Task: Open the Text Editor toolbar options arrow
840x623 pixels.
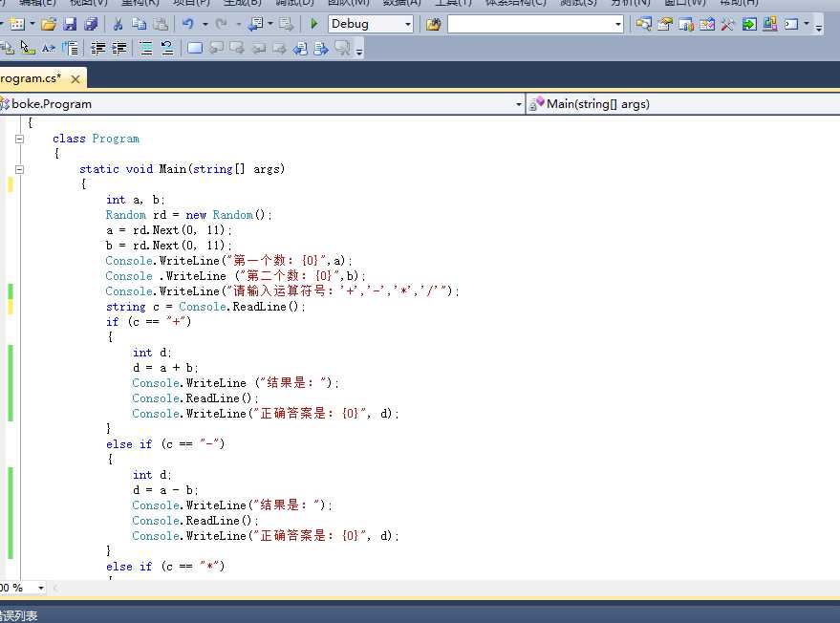Action: click(359, 51)
